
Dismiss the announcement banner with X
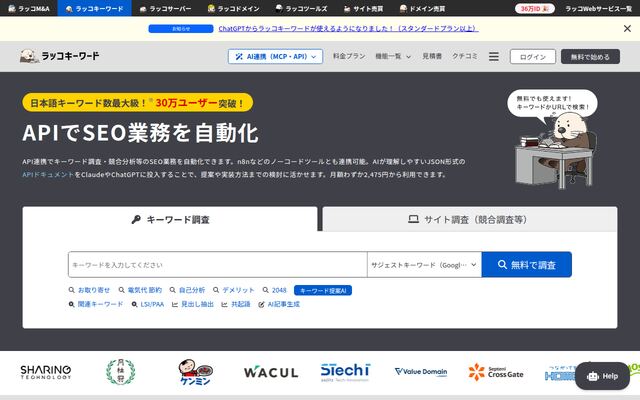click(x=627, y=28)
